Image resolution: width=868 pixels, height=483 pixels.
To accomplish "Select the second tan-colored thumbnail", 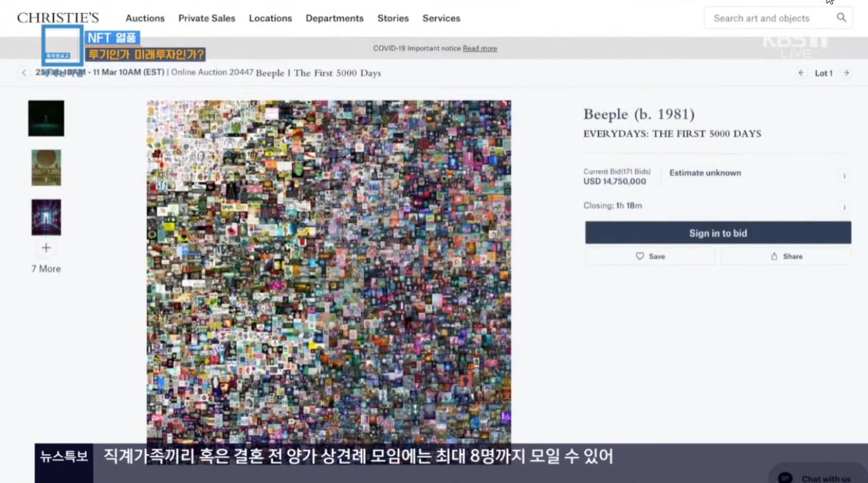I will (46, 167).
